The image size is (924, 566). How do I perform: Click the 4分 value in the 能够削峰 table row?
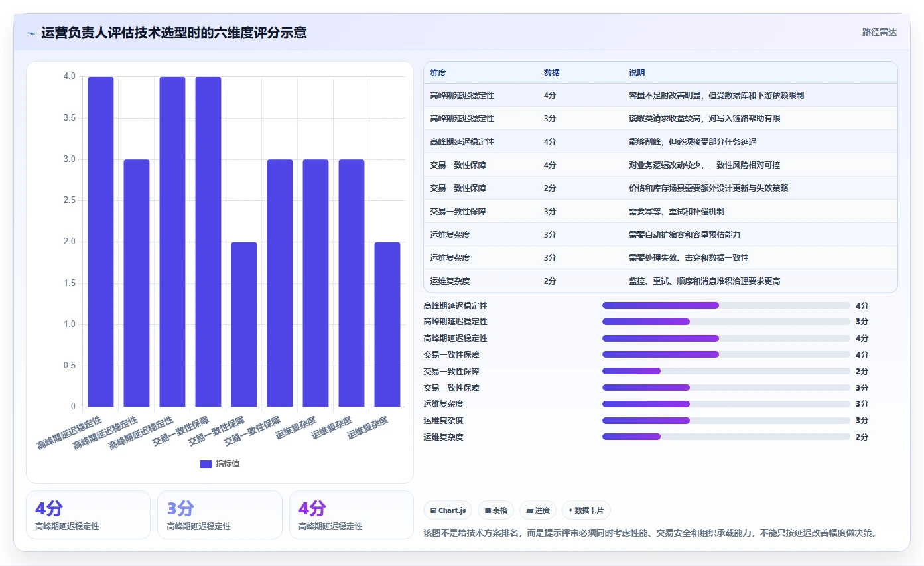(550, 142)
